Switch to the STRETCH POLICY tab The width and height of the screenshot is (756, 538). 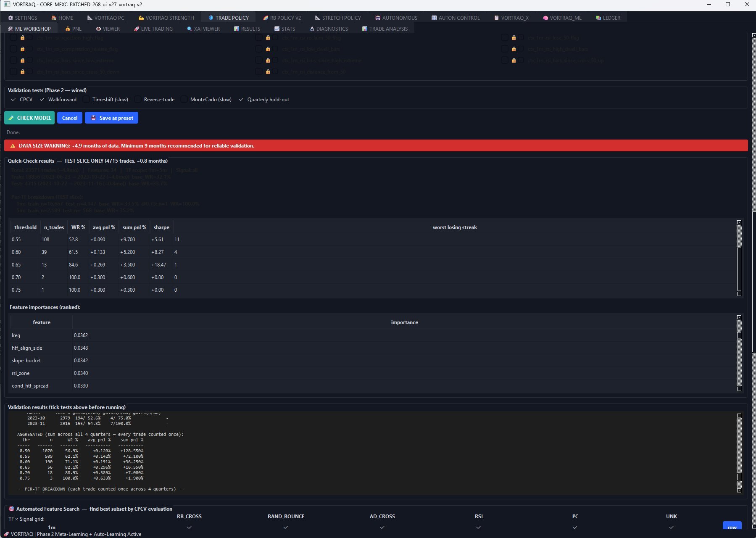(x=338, y=18)
